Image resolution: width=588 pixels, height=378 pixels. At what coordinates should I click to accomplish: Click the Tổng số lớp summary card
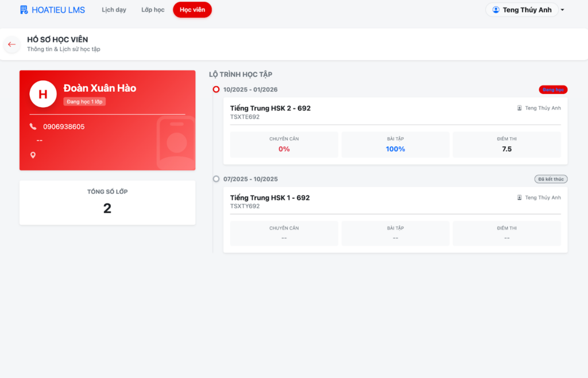[107, 202]
